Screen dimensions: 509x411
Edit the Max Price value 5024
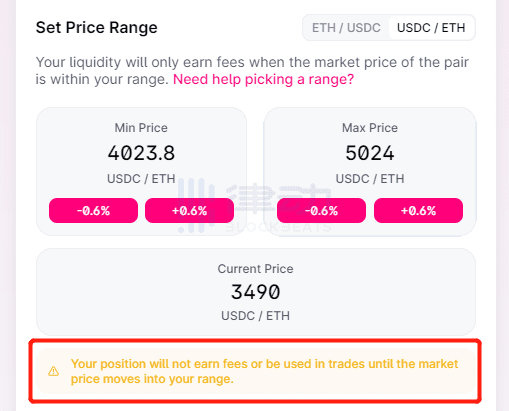370,153
